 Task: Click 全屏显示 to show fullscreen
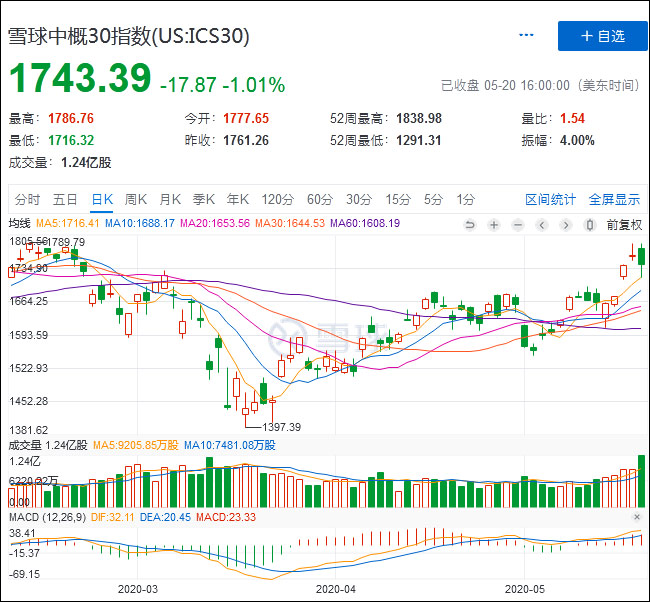click(x=614, y=199)
